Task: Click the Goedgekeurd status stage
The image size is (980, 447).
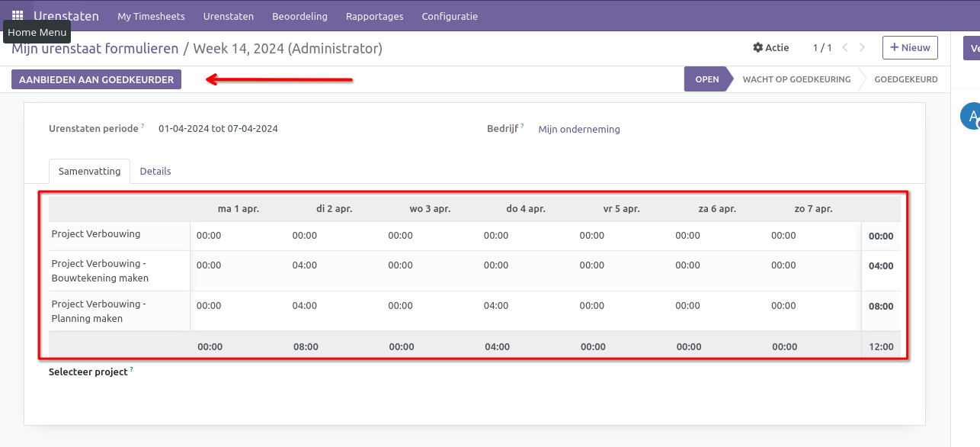Action: click(905, 79)
